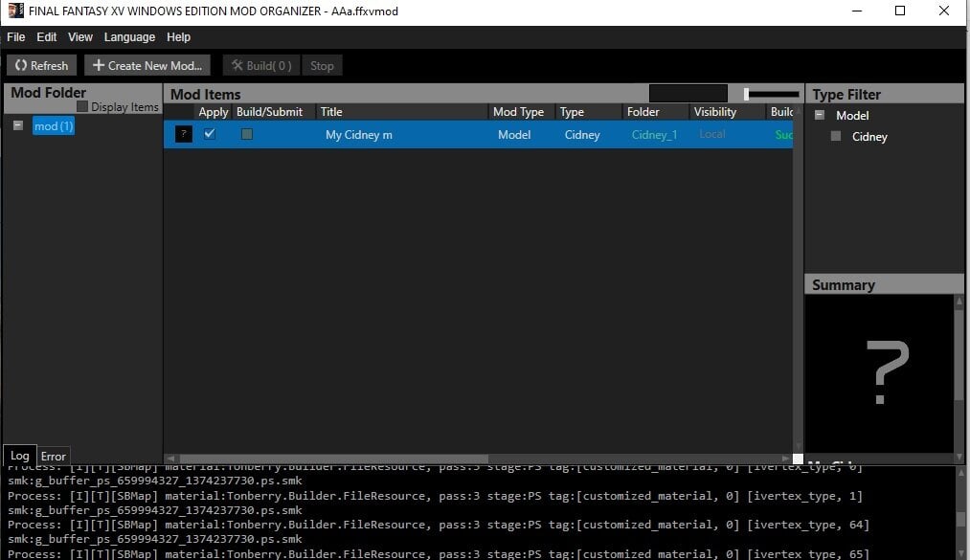970x560 pixels.
Task: Click the horizontal scrollbar right arrow
Action: click(x=785, y=459)
